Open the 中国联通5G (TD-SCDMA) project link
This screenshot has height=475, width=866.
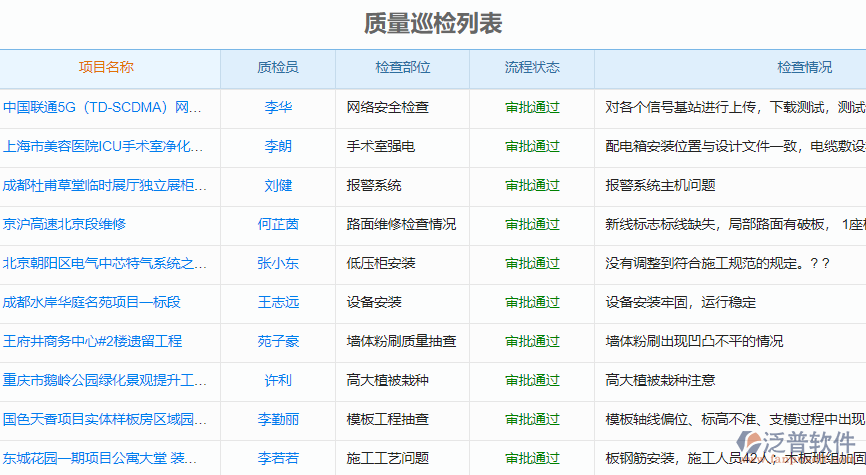(x=104, y=107)
